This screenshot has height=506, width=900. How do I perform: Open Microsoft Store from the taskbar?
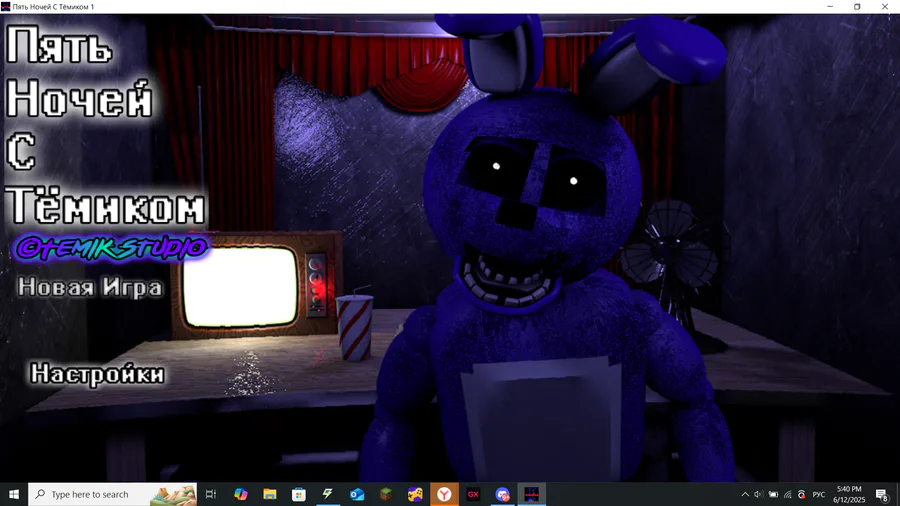point(299,494)
